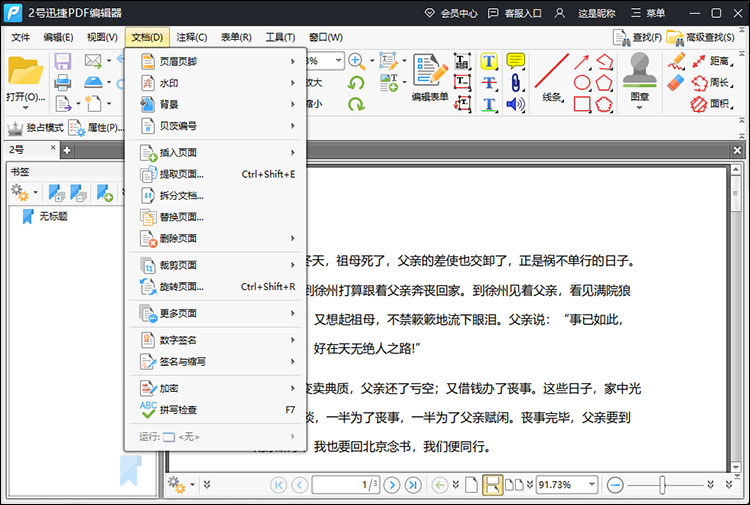This screenshot has height=505, width=750.
Task: Select the 面积 area measuring tool
Action: pyautogui.click(x=711, y=104)
